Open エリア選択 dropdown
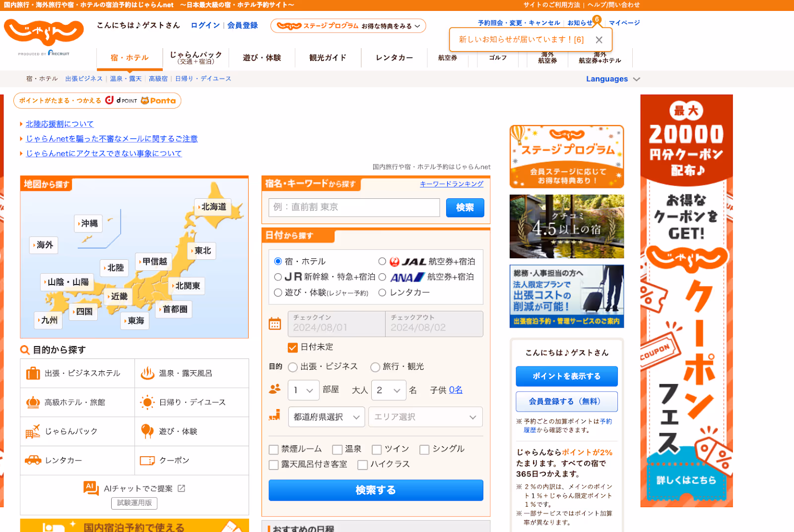The image size is (794, 532). tap(425, 417)
